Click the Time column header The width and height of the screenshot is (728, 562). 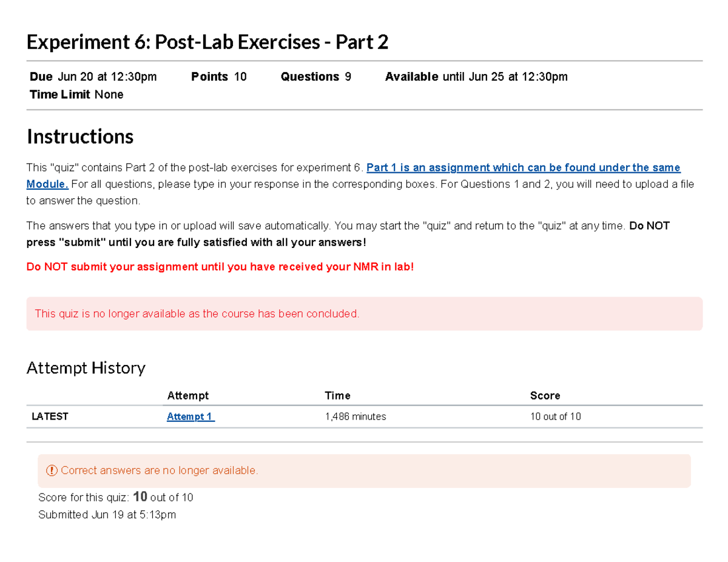pyautogui.click(x=337, y=395)
